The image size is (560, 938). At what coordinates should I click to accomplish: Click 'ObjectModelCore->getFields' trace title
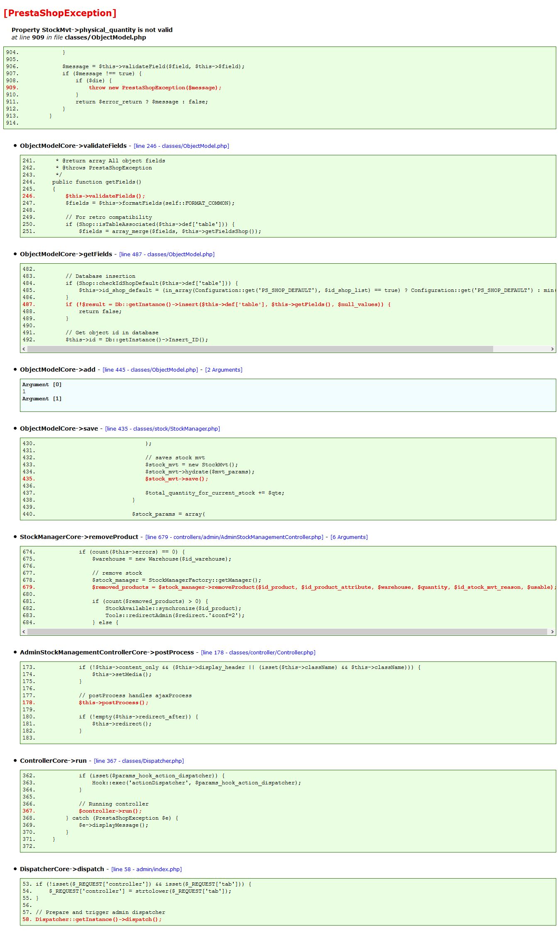(66, 254)
